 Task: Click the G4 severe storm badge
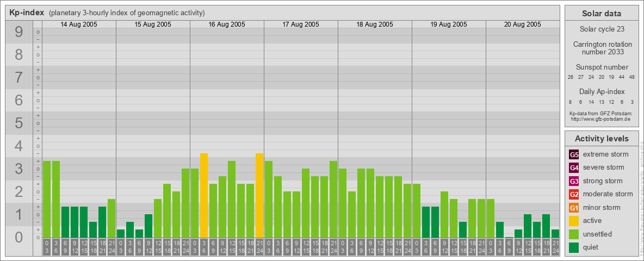coord(574,167)
